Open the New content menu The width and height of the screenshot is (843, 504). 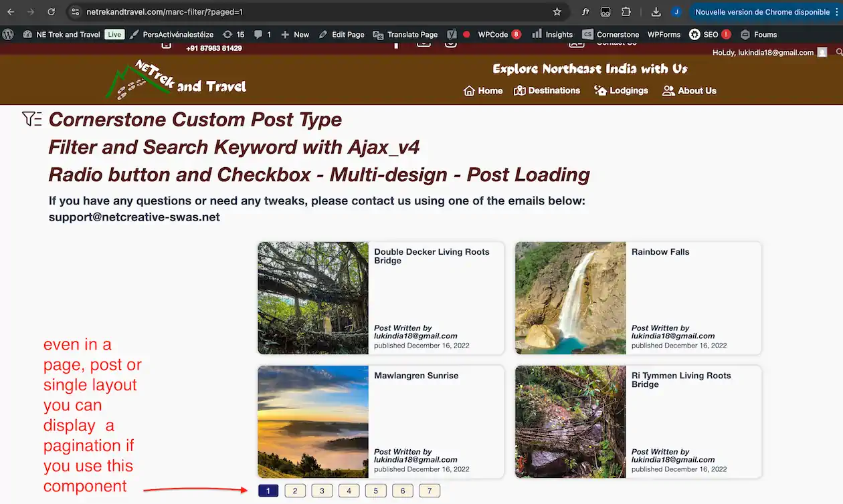295,34
